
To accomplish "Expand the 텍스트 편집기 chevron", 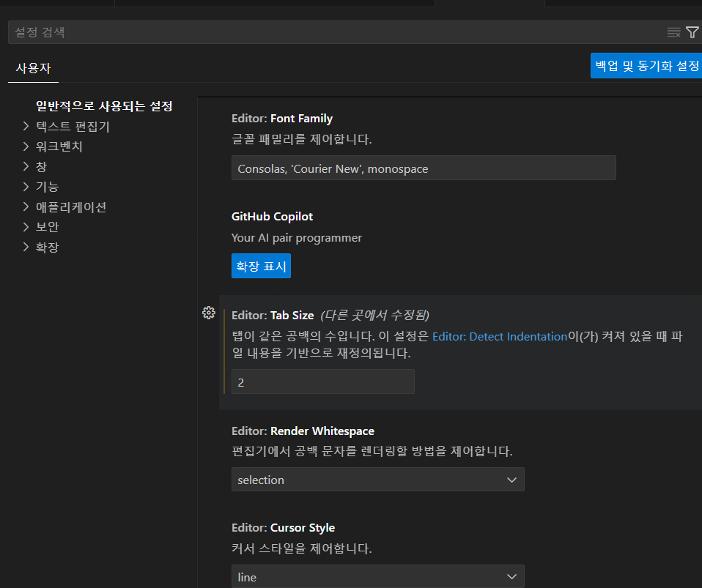I will pyautogui.click(x=26, y=126).
